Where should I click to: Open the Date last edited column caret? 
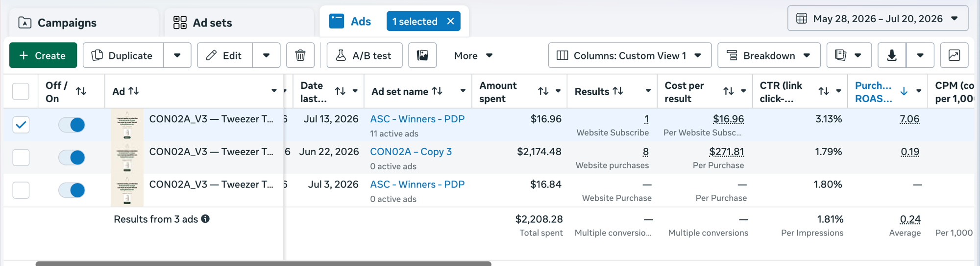355,91
